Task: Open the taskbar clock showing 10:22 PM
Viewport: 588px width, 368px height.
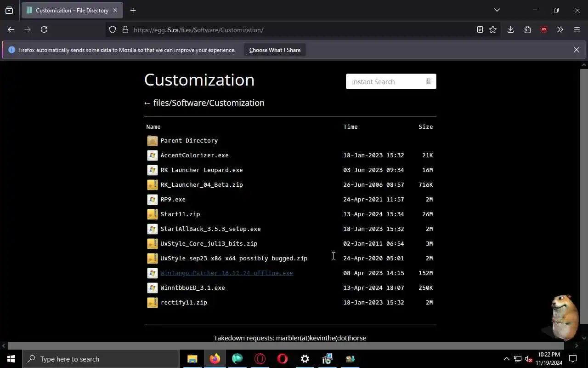Action: (x=549, y=359)
